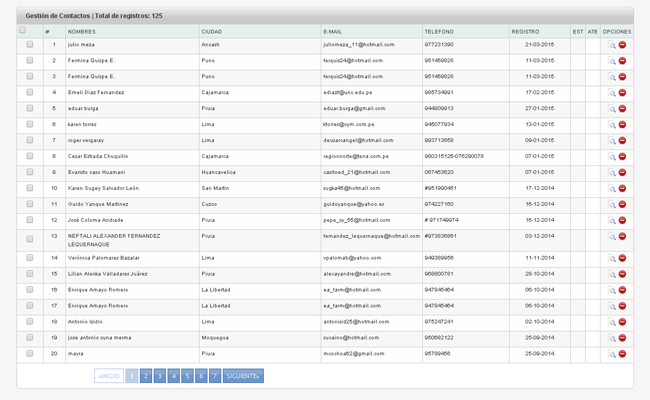Click the SIGUIENTE» next page button

(243, 376)
